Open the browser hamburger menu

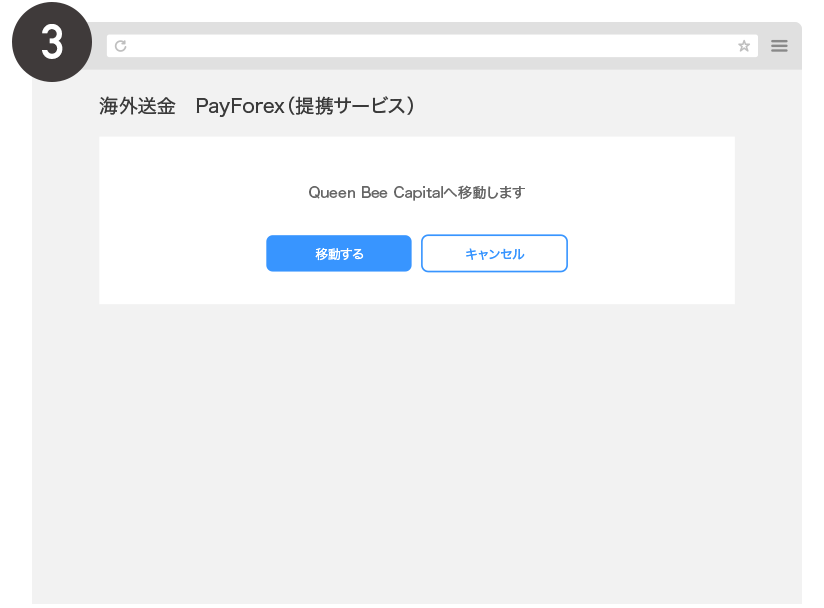point(779,46)
